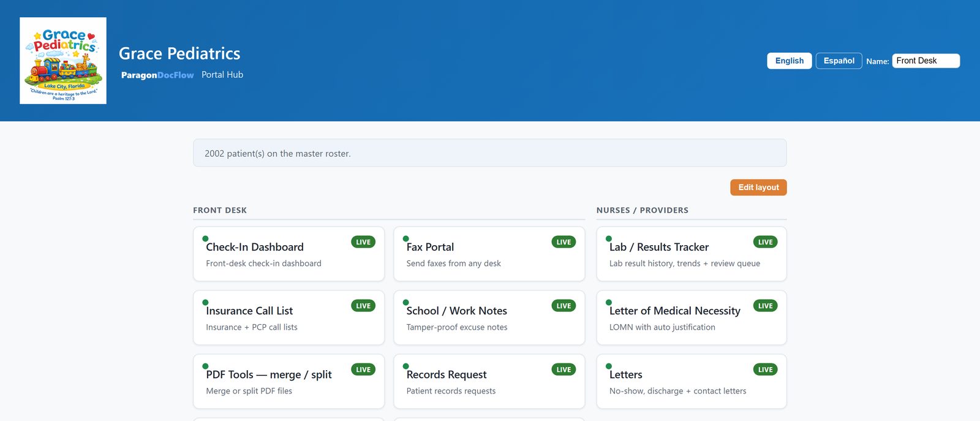Click green status dot on Records Request
Viewport: 980px width, 421px height.
tap(405, 366)
